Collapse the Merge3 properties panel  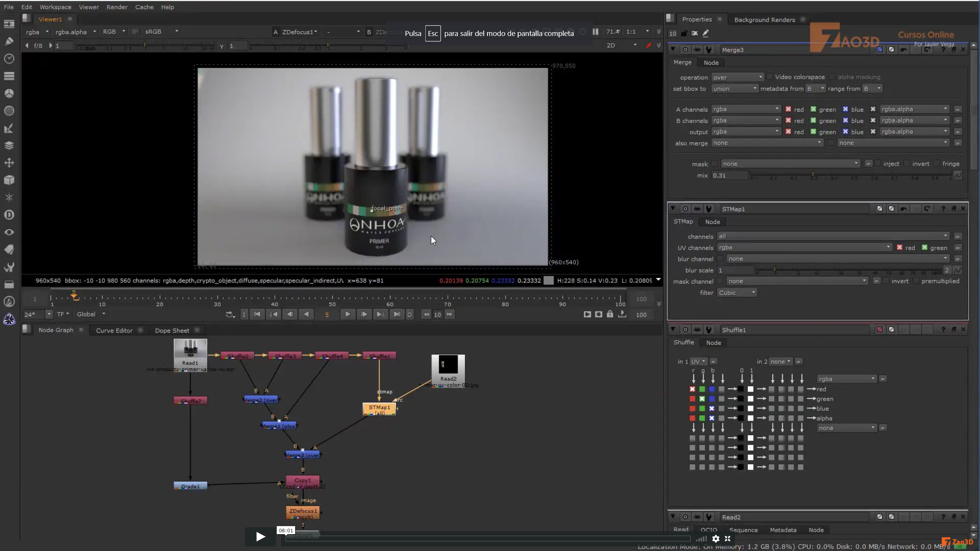pos(673,49)
